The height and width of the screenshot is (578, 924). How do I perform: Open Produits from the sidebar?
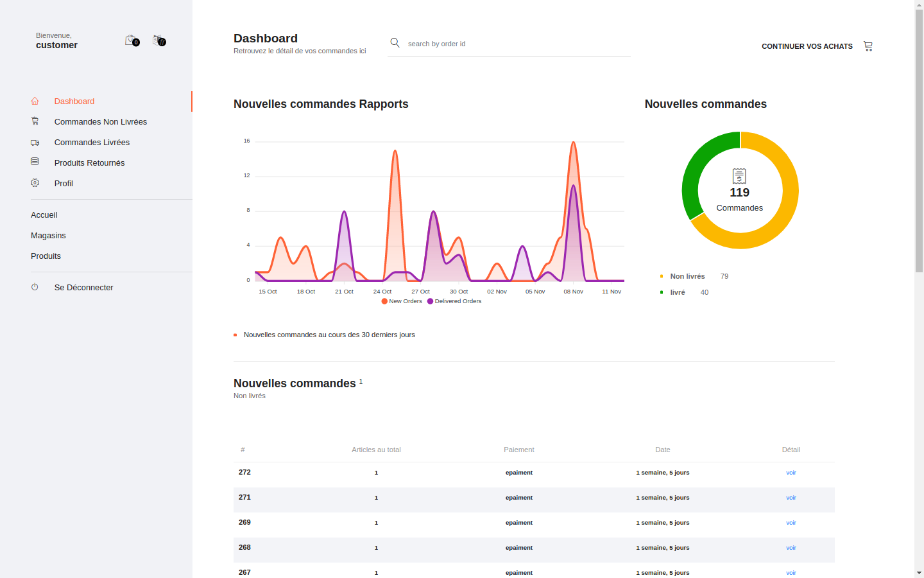[x=46, y=256]
